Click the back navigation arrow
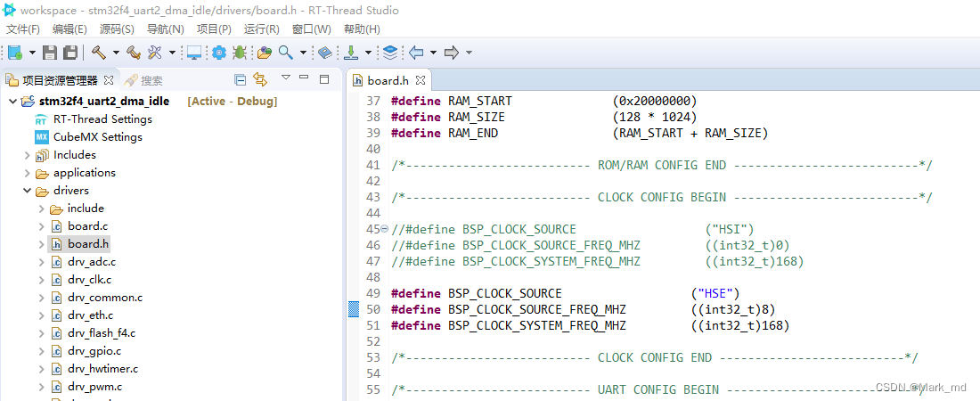This screenshot has width=980, height=401. (x=416, y=53)
